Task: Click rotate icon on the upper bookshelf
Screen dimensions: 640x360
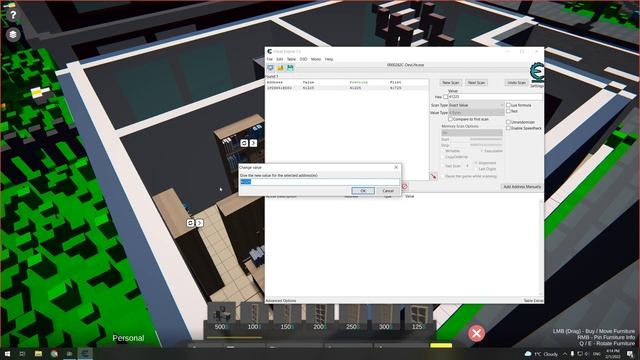Action: click(x=244, y=143)
